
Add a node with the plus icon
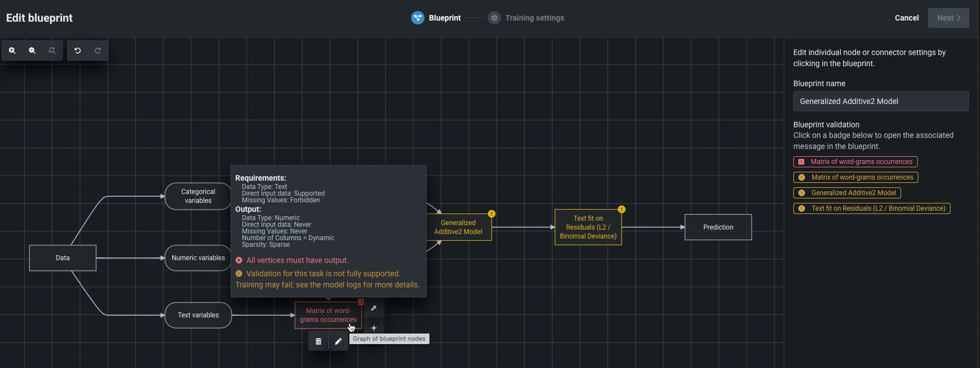(374, 328)
